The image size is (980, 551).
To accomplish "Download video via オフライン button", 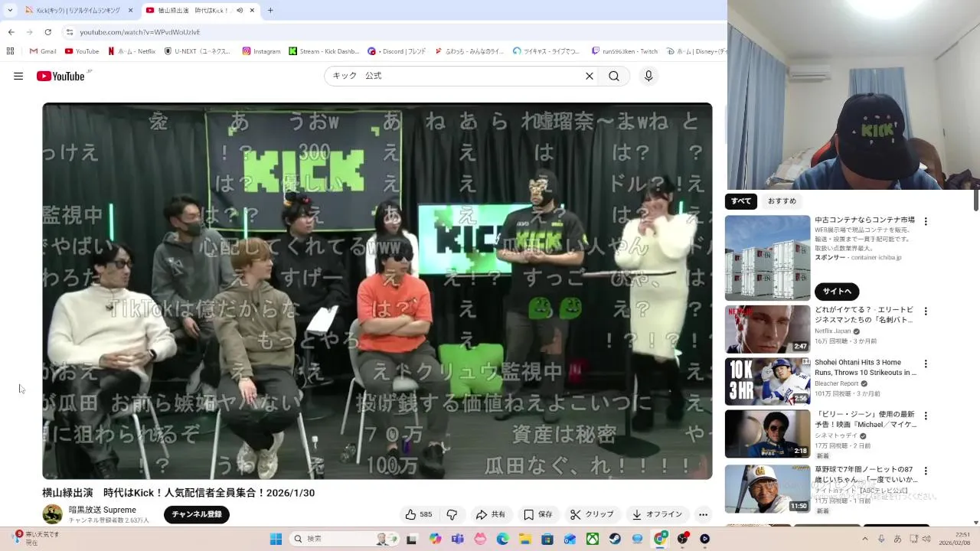I will click(x=657, y=515).
